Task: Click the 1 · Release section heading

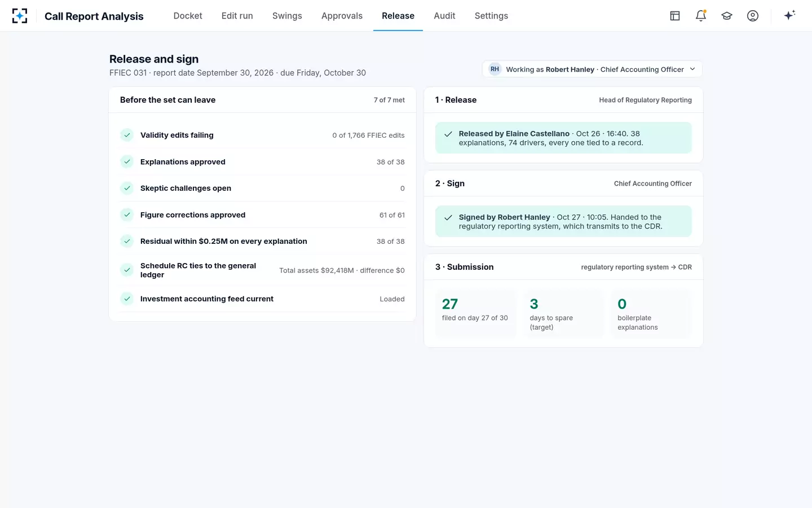Action: pyautogui.click(x=456, y=100)
